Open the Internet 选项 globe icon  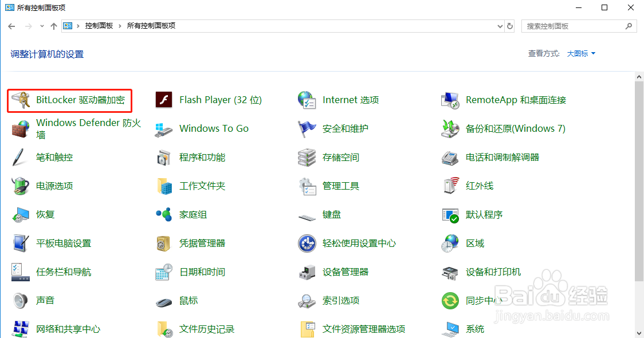[307, 100]
